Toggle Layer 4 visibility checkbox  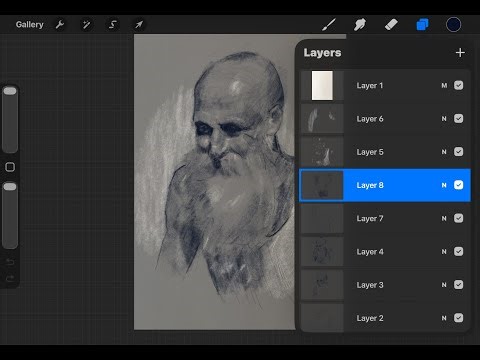(x=459, y=251)
